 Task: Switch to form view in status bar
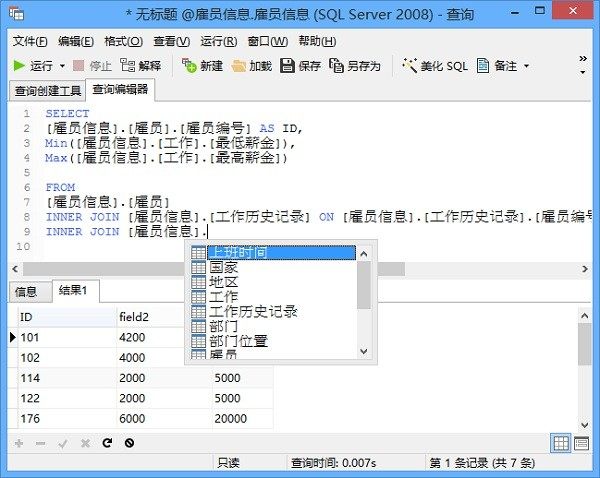point(582,442)
